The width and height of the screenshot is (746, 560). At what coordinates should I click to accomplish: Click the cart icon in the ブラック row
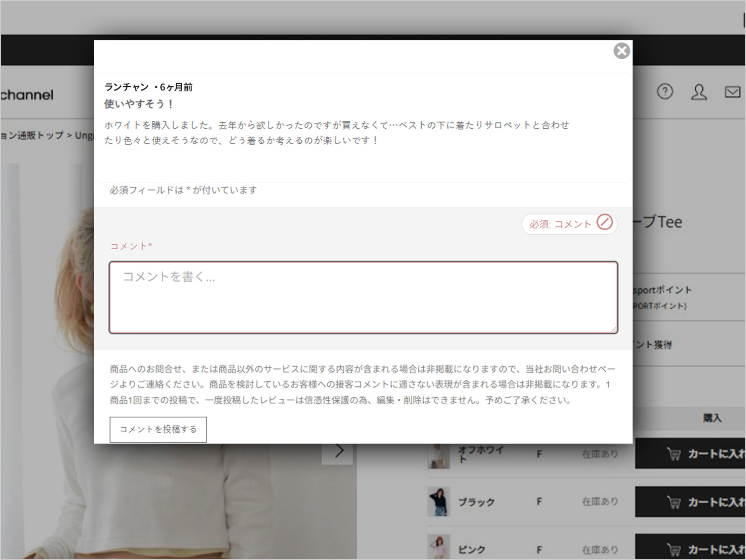click(674, 501)
